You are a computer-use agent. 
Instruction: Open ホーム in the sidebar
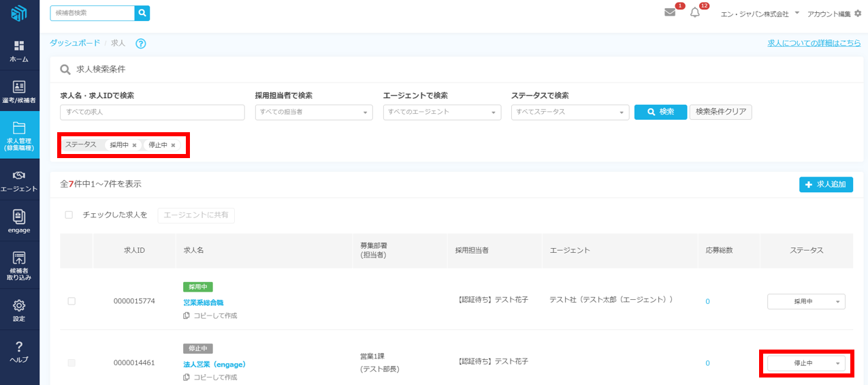pyautogui.click(x=19, y=51)
